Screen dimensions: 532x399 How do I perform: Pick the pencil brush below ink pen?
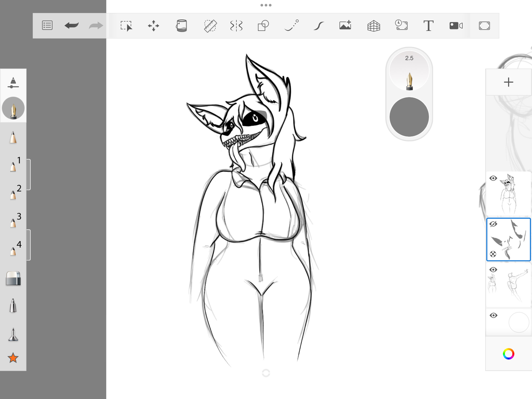[x=13, y=137]
